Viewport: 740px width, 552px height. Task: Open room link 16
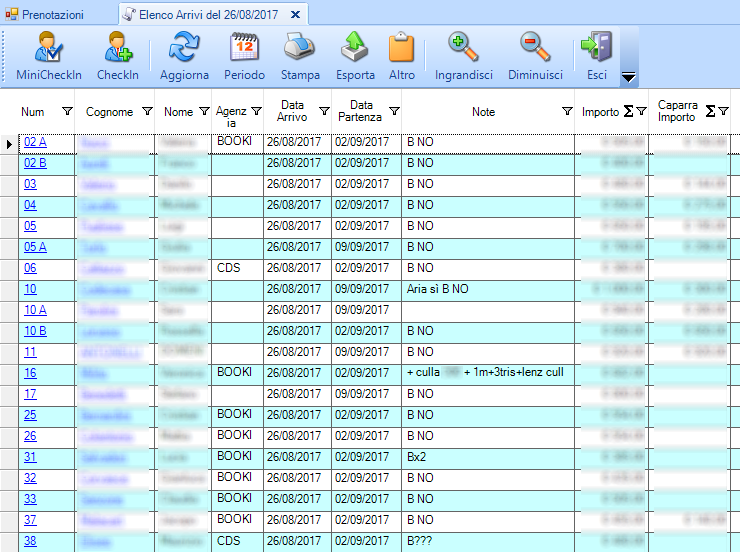30,373
